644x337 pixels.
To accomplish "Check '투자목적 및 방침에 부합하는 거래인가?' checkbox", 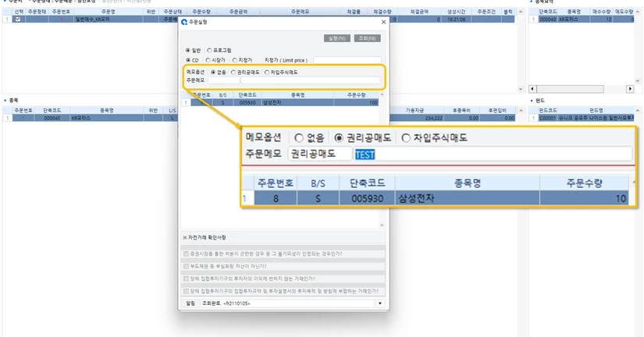I will pyautogui.click(x=186, y=292).
